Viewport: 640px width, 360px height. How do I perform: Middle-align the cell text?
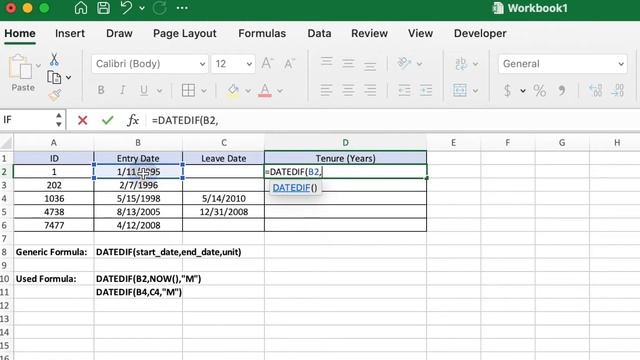tap(348, 64)
